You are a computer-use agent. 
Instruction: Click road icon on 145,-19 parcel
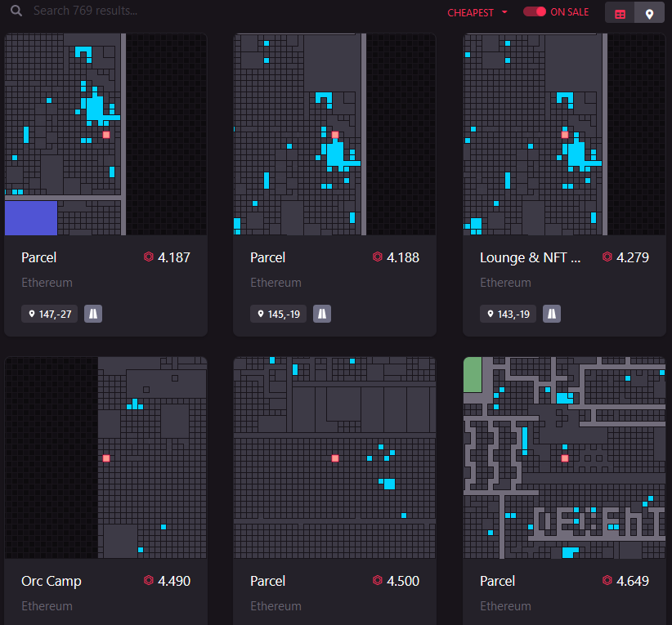[322, 314]
